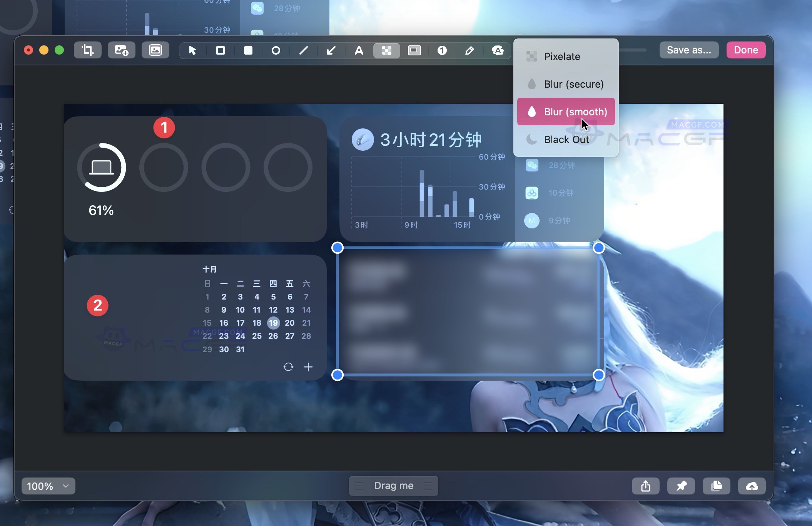
Task: Choose the rectangle outline shape tool
Action: pos(221,50)
